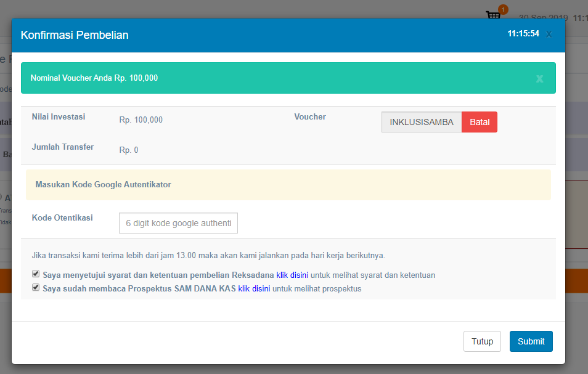Click the Tutup button
The width and height of the screenshot is (588, 374).
click(x=482, y=341)
